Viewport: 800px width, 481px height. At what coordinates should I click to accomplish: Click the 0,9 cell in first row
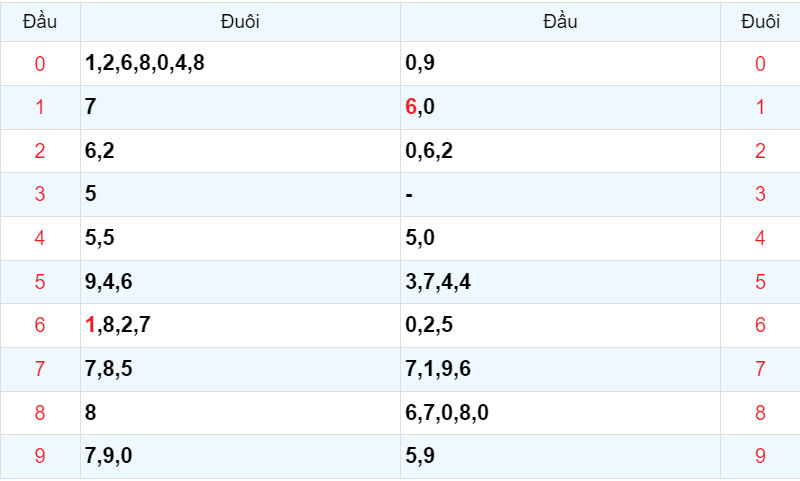(560, 63)
